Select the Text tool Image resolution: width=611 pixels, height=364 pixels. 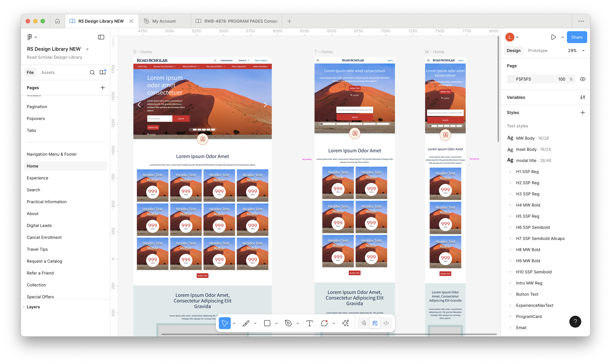click(310, 323)
